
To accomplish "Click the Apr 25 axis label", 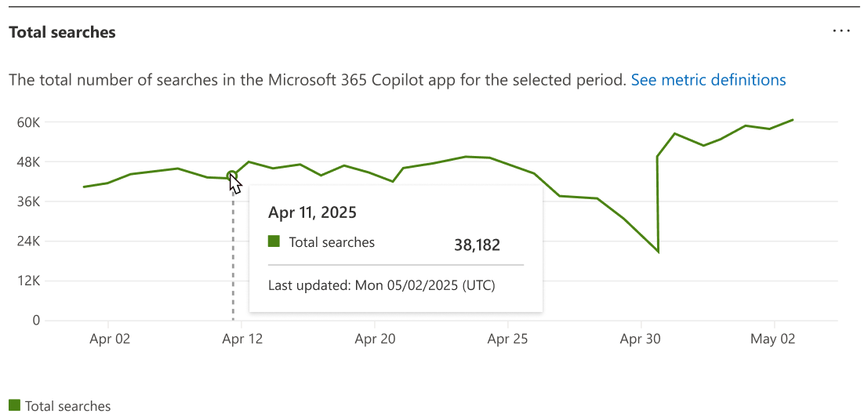I will point(508,339).
